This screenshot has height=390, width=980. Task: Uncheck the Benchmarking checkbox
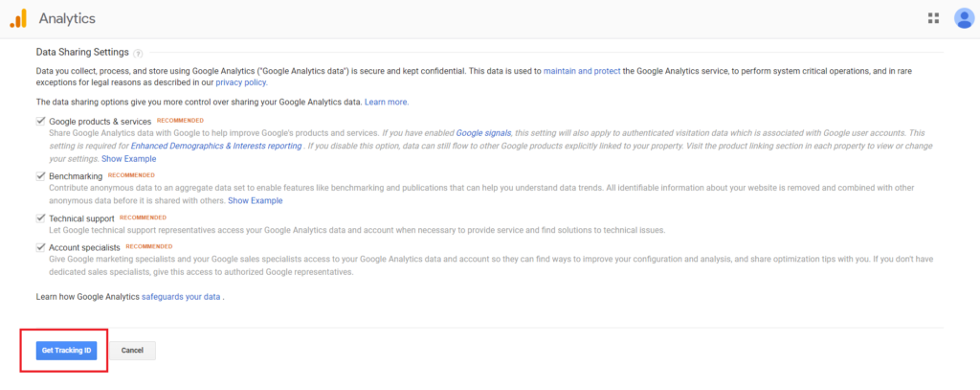(x=40, y=176)
